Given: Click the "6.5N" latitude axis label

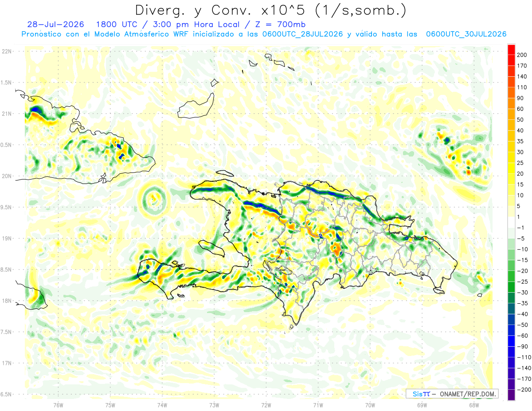Looking at the screenshot, I should click(x=7, y=395).
